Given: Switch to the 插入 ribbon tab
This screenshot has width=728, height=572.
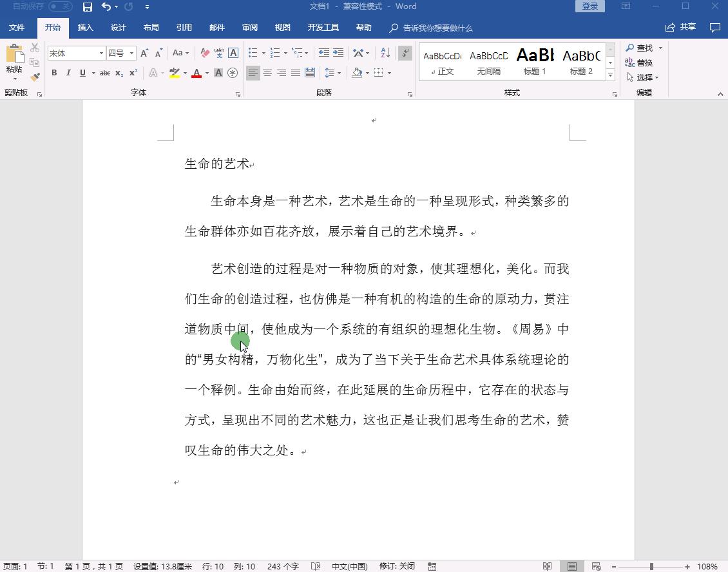Looking at the screenshot, I should pyautogui.click(x=86, y=27).
